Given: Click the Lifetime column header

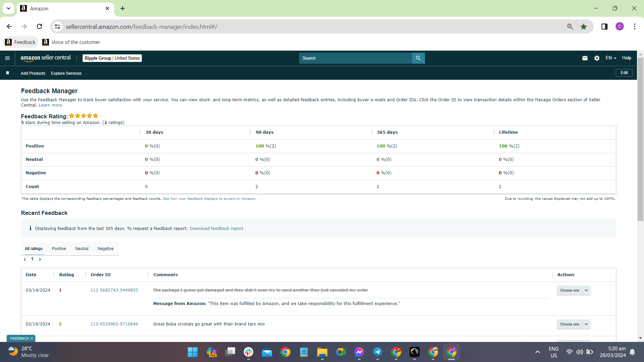Looking at the screenshot, I should (508, 132).
